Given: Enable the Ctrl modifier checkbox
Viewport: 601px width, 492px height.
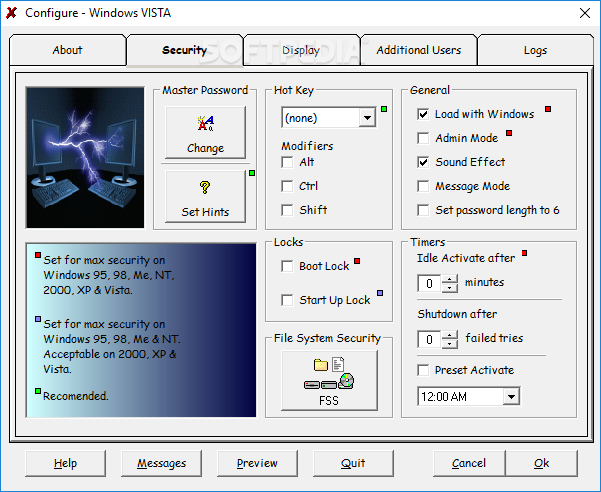Looking at the screenshot, I should pos(287,186).
